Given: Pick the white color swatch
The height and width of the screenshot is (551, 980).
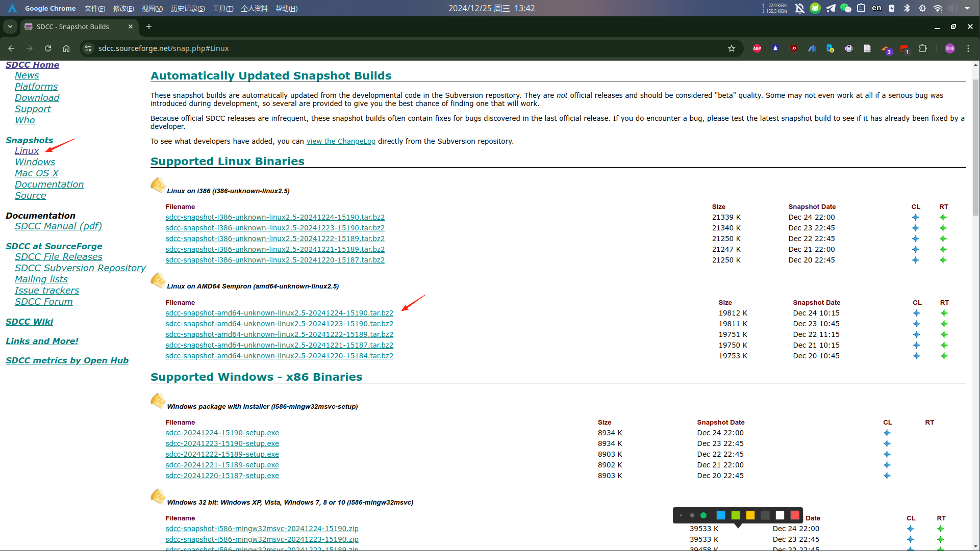Looking at the screenshot, I should tap(780, 515).
